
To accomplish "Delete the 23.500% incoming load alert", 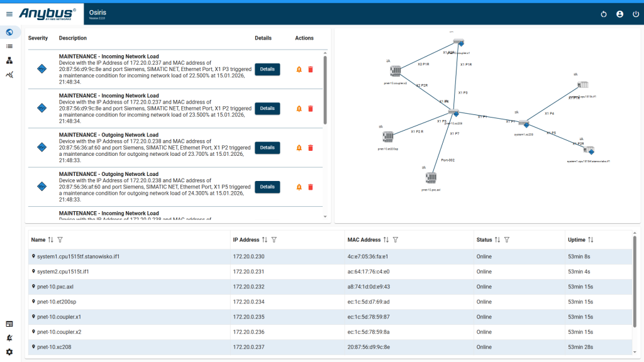I will [311, 108].
